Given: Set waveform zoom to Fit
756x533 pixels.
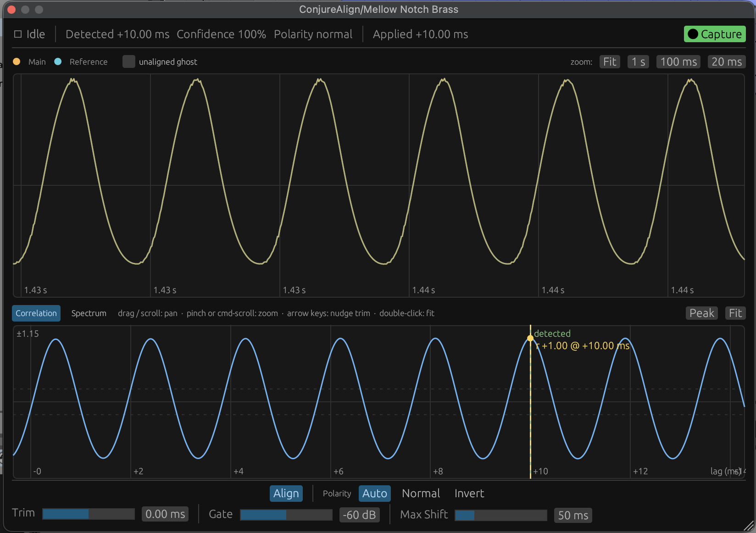Looking at the screenshot, I should click(610, 61).
